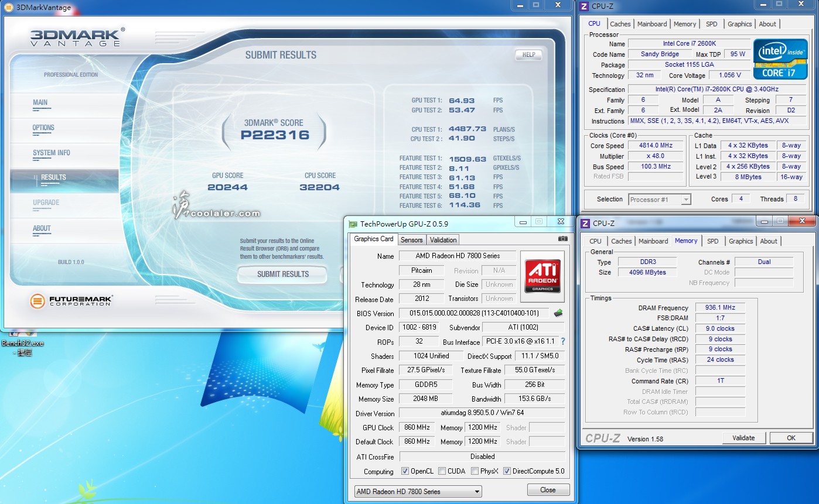
Task: Click the CPU score value "32204"
Action: (319, 187)
